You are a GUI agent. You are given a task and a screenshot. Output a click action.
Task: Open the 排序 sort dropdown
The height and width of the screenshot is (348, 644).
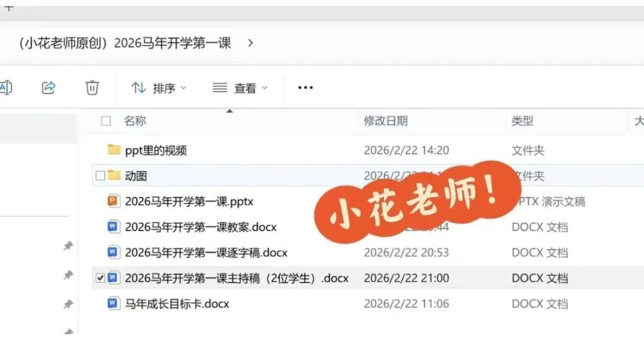click(x=159, y=88)
